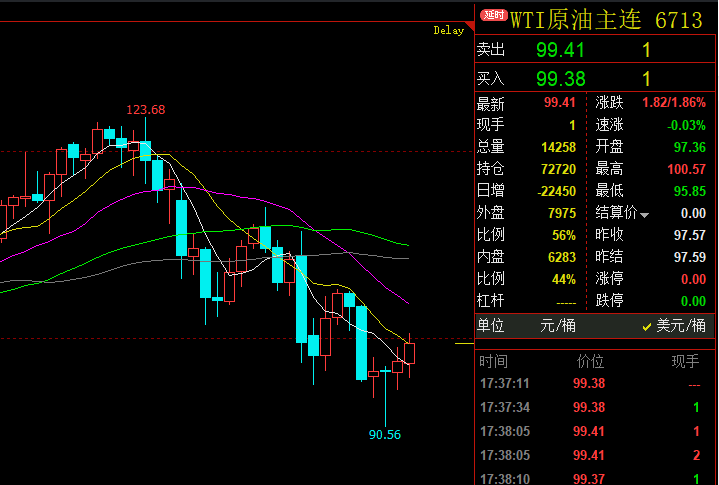Click the 卖出 label

point(491,50)
